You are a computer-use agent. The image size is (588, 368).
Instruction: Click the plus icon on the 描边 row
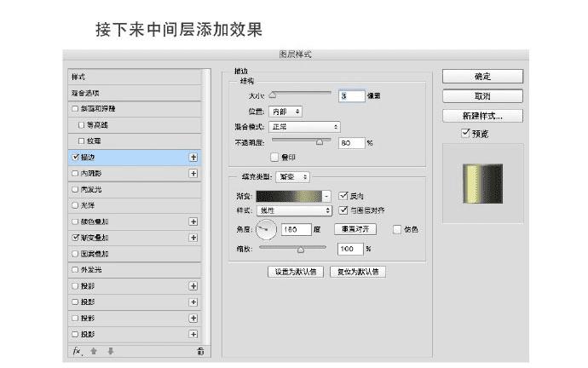tap(193, 158)
